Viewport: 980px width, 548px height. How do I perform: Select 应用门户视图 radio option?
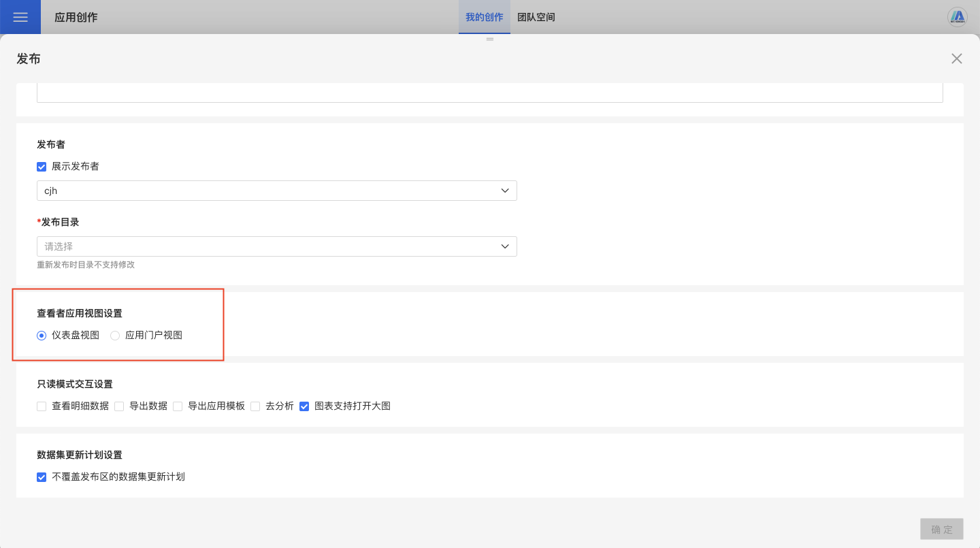[115, 336]
